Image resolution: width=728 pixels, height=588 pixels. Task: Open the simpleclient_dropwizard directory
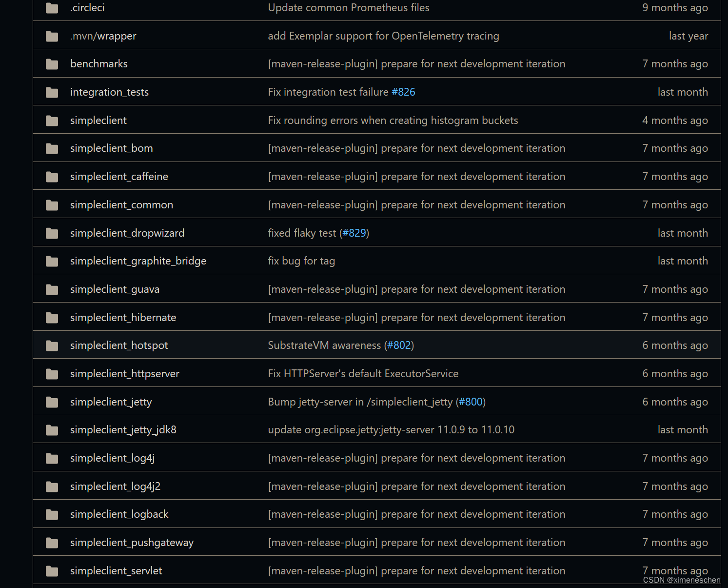pos(127,233)
